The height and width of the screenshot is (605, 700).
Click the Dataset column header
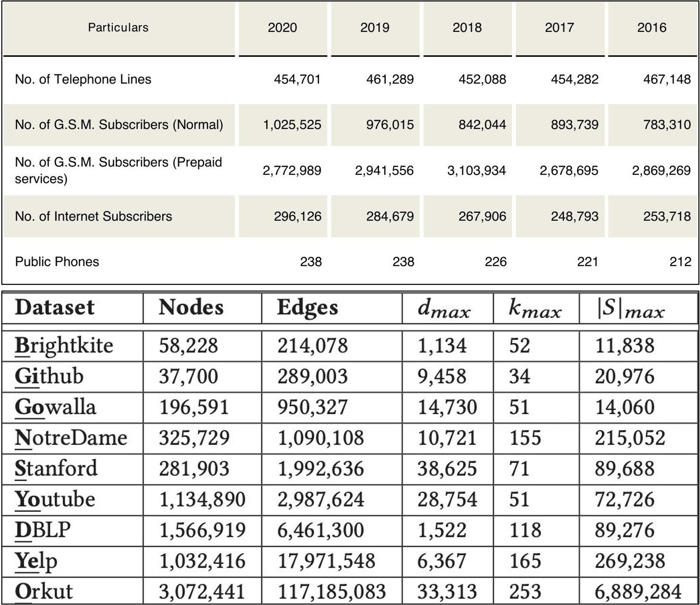coord(54,307)
